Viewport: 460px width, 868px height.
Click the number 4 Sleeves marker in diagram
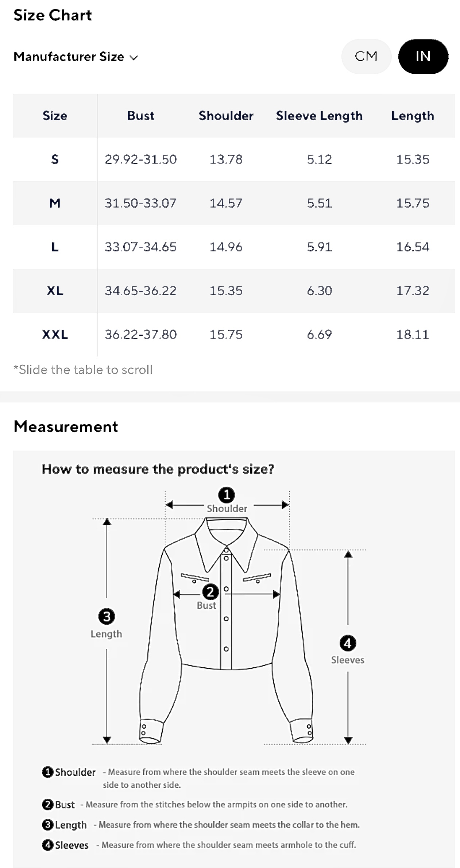point(348,643)
